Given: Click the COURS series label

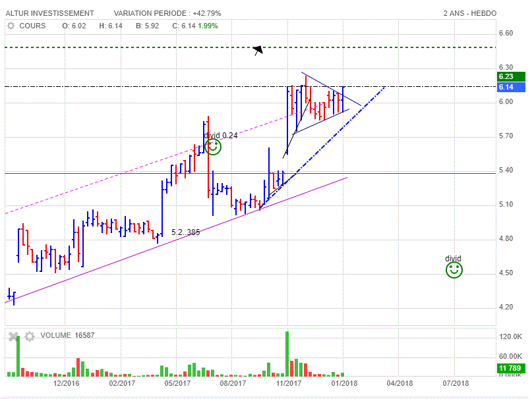Looking at the screenshot, I should click(32, 26).
